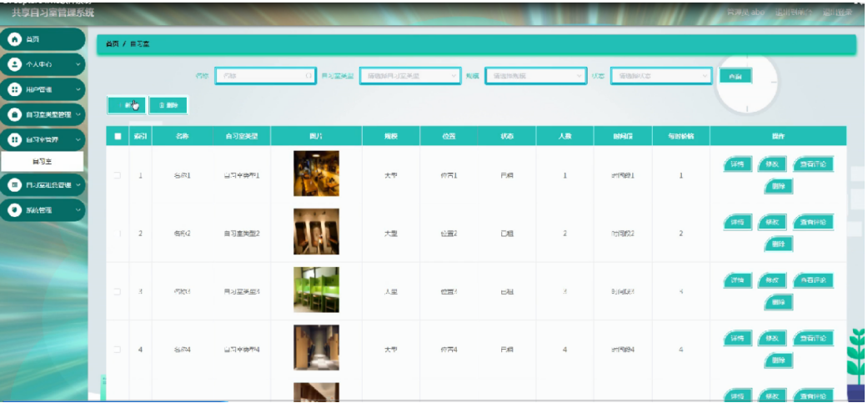This screenshot has width=868, height=403.
Task: Click the 管理员 abo account label
Action: coord(745,13)
